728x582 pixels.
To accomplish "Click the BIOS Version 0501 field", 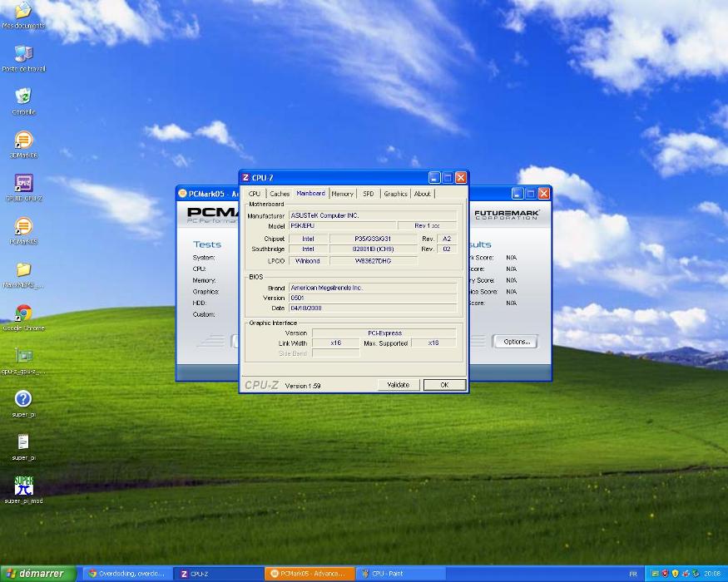I will pos(373,298).
